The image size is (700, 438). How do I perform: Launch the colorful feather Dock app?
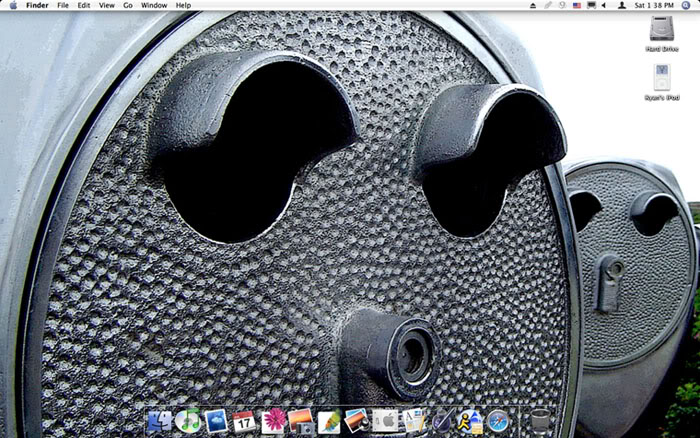(x=329, y=421)
